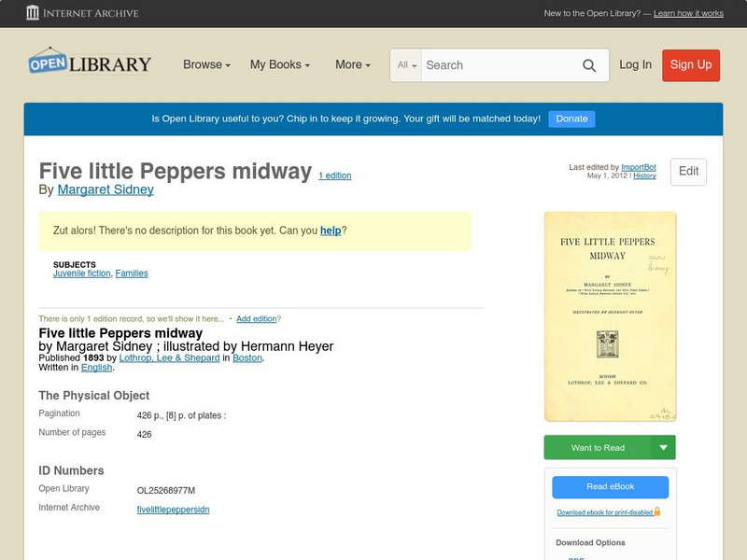Click the Donate button
The height and width of the screenshot is (560, 747).
571,119
